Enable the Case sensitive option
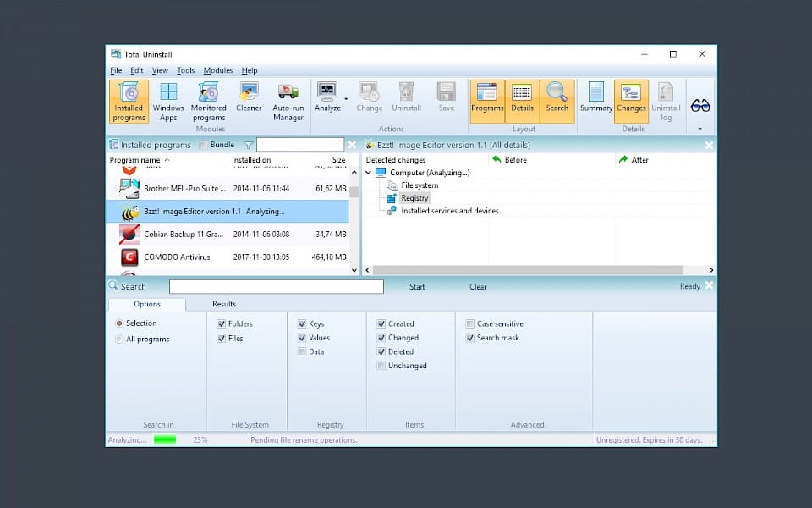 click(470, 324)
